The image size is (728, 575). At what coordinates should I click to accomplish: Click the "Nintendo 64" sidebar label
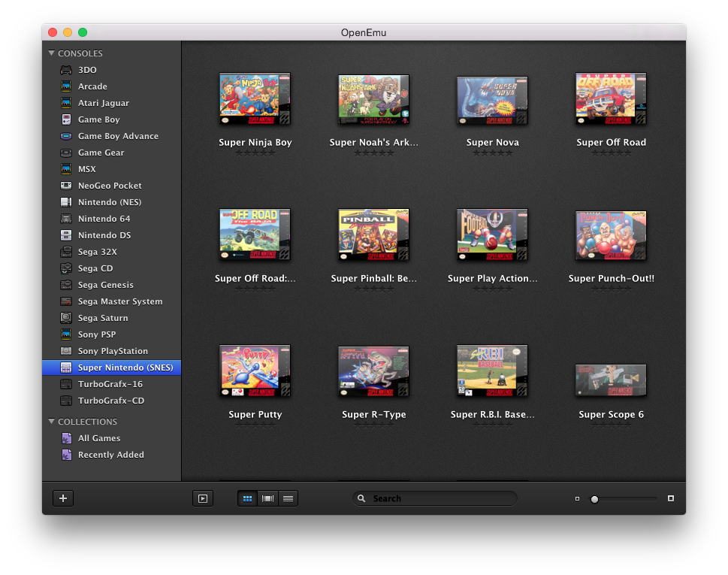coord(104,219)
